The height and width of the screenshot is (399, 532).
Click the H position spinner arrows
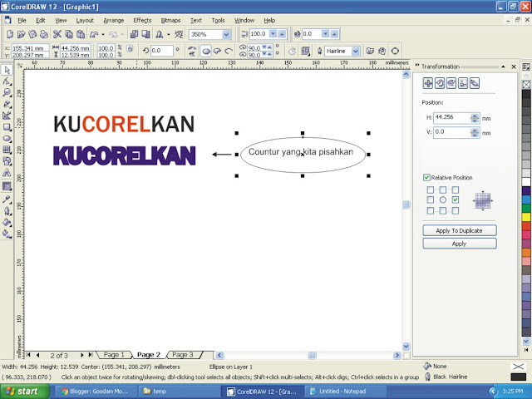[x=475, y=118]
